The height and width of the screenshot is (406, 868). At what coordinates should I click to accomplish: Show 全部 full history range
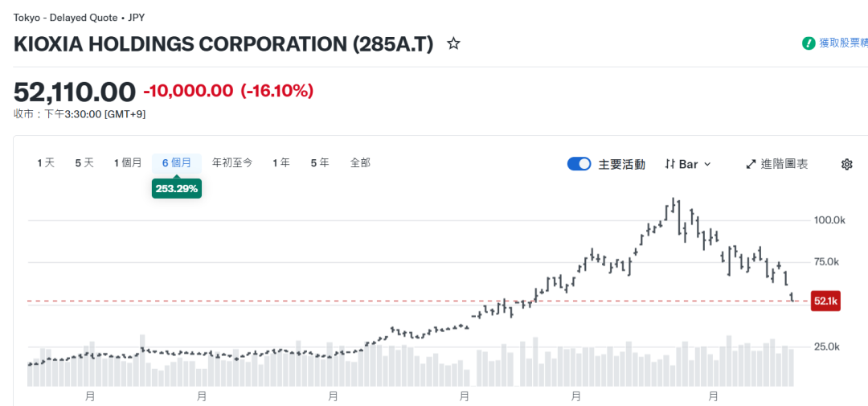click(360, 163)
